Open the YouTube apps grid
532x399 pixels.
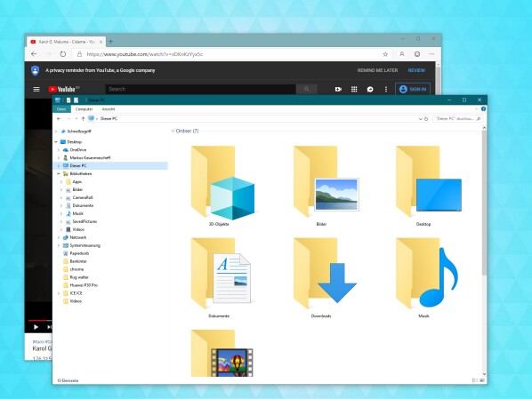point(354,89)
